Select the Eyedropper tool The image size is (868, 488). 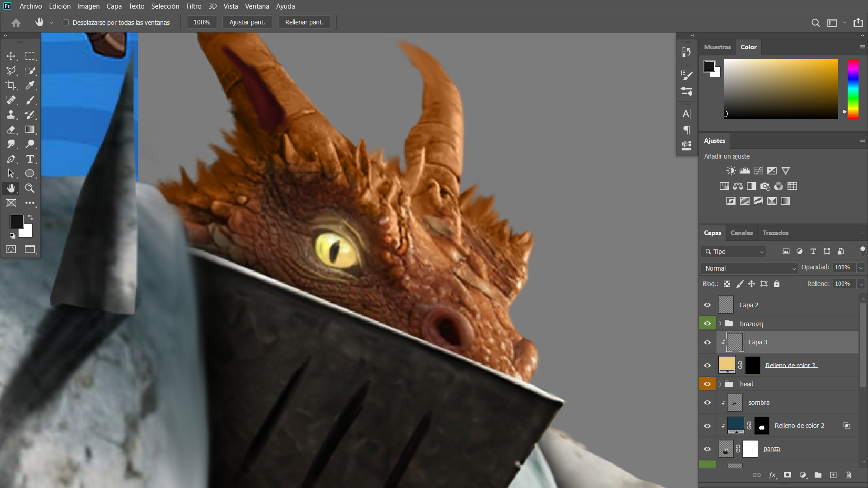point(30,85)
